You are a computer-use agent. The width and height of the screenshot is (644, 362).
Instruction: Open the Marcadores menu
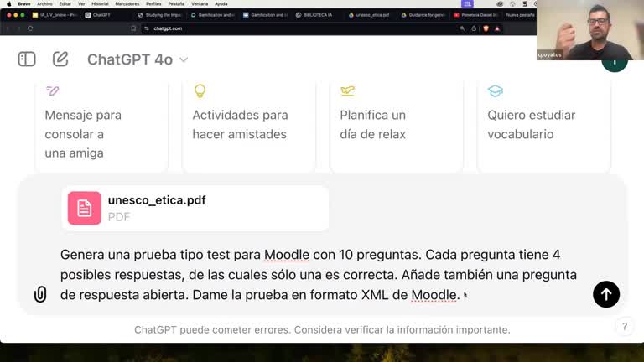(x=127, y=3)
